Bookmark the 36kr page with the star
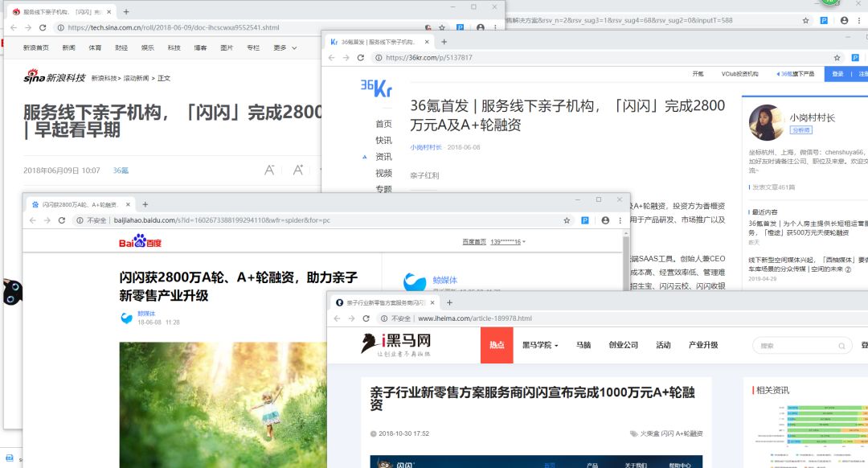The height and width of the screenshot is (468, 868). point(837,58)
